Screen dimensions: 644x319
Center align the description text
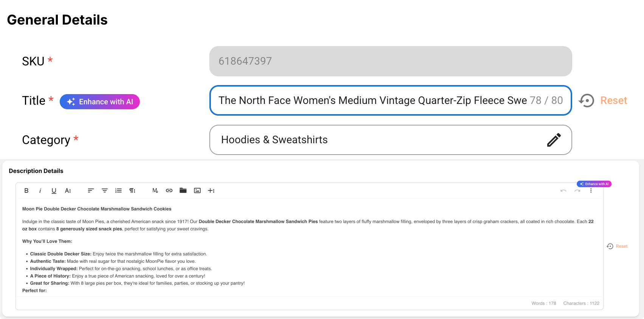[x=105, y=190]
